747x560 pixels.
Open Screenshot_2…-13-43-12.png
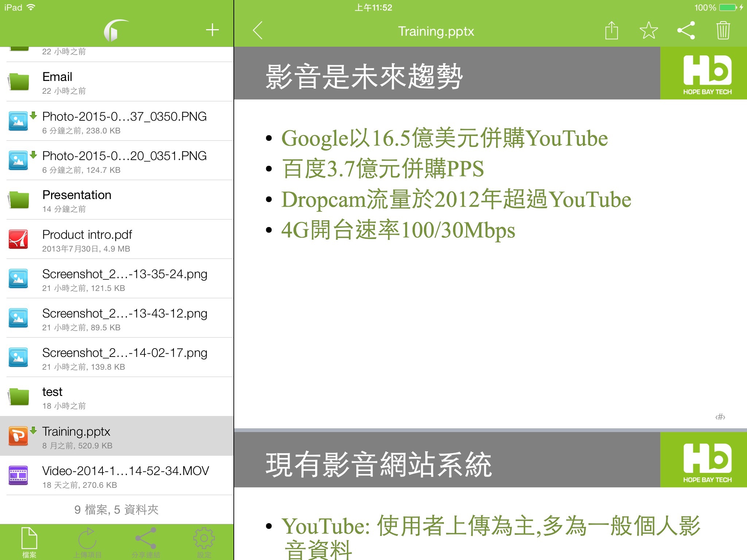117,318
